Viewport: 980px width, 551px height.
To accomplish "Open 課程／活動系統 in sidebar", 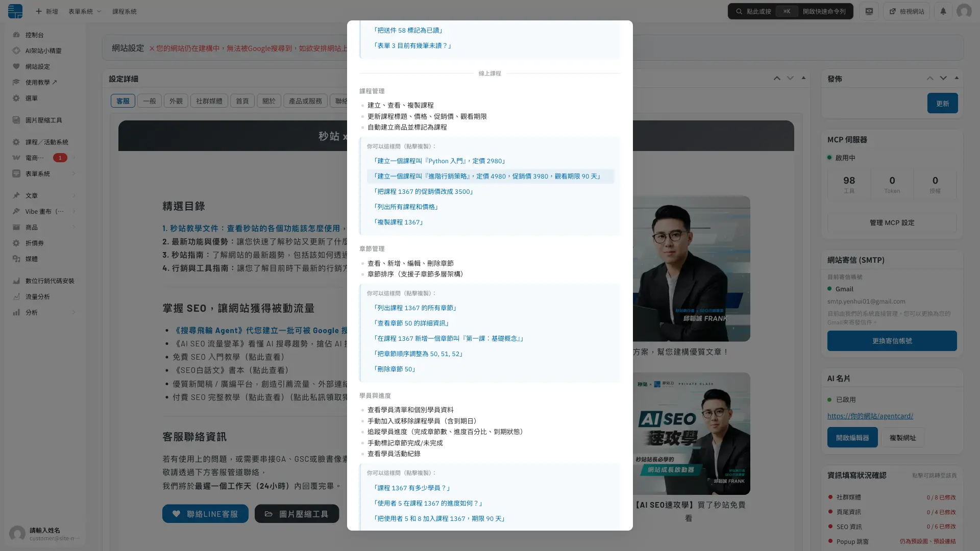I will click(46, 142).
